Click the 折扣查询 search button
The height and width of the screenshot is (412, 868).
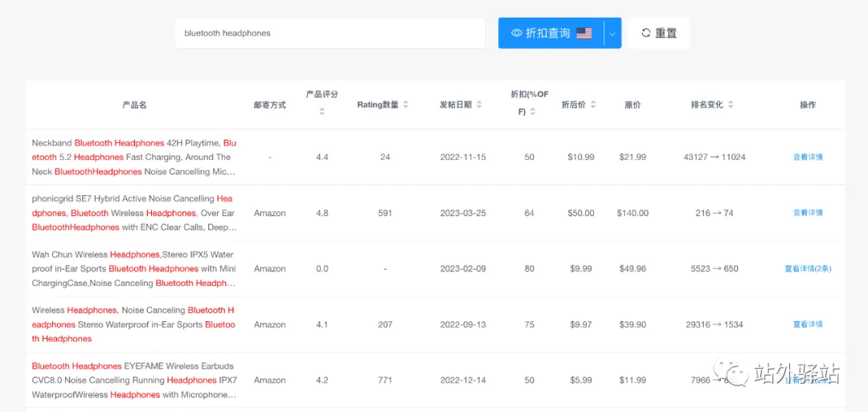tap(551, 33)
